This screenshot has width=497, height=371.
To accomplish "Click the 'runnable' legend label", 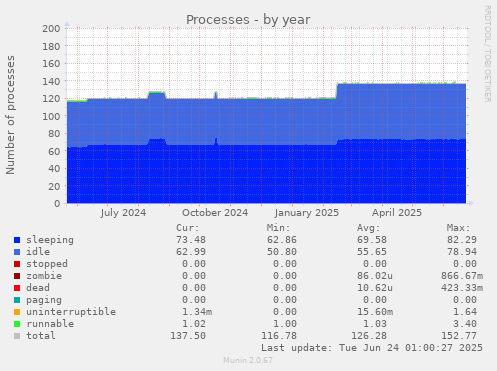I will tap(50, 324).
